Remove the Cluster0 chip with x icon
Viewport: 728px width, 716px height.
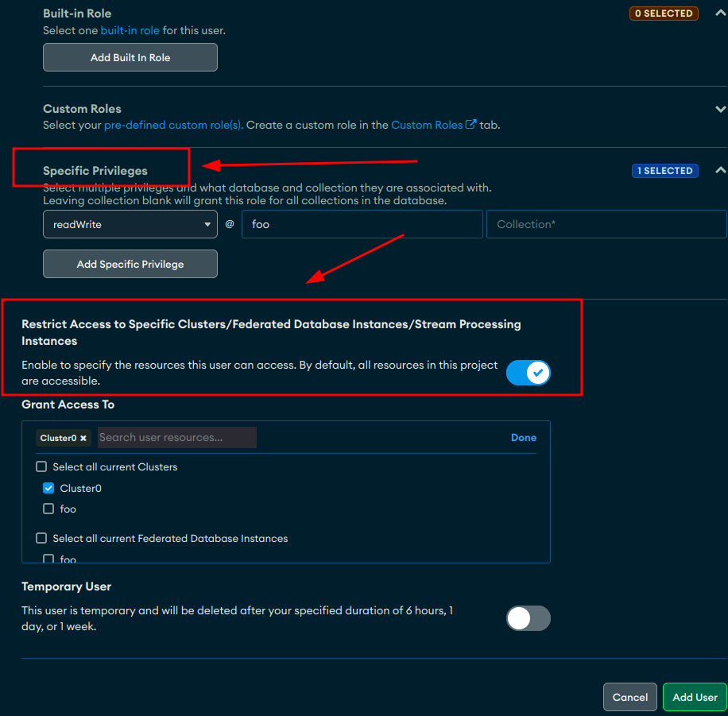pyautogui.click(x=83, y=438)
